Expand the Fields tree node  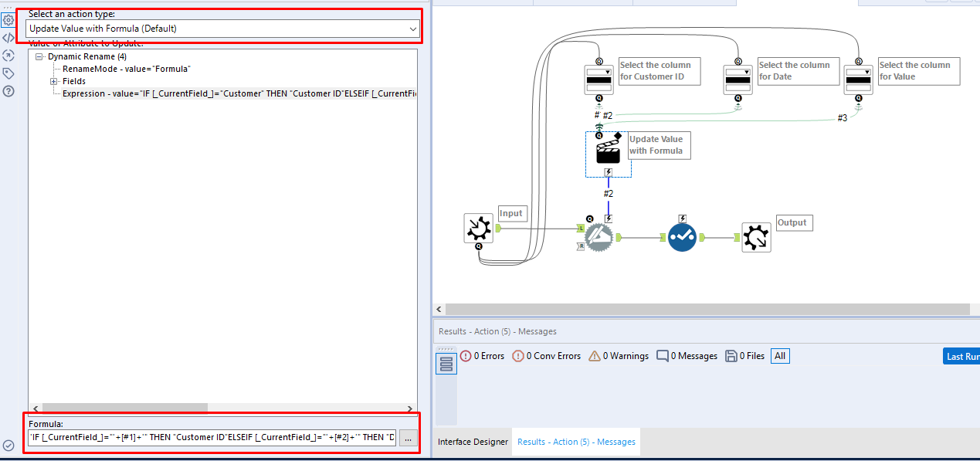click(54, 81)
